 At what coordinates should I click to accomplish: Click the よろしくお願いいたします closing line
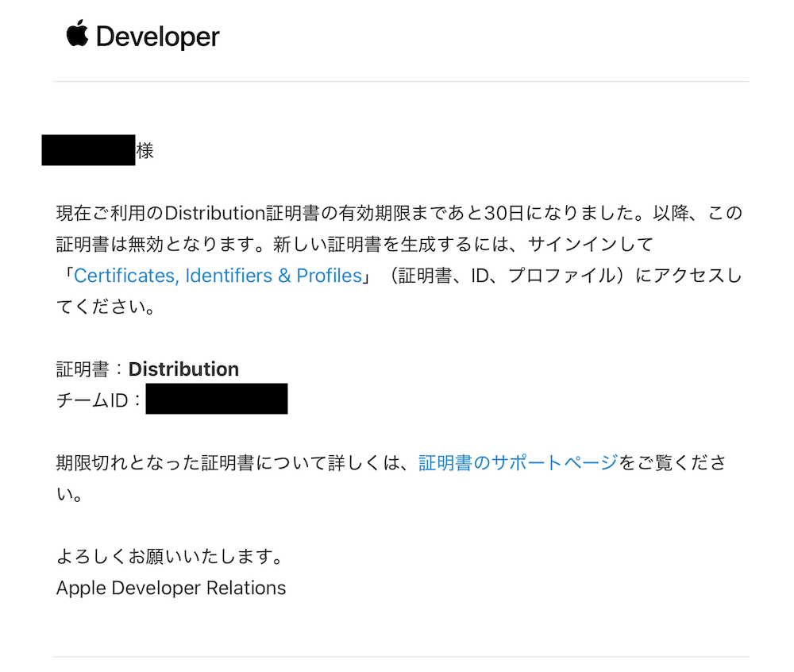[170, 557]
